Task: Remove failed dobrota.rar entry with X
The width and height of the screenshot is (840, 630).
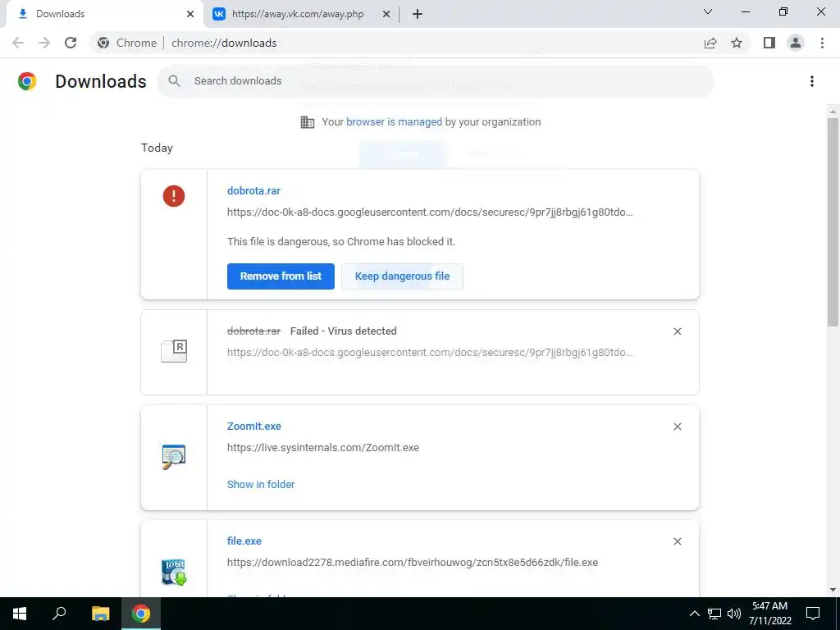Action: [x=677, y=331]
